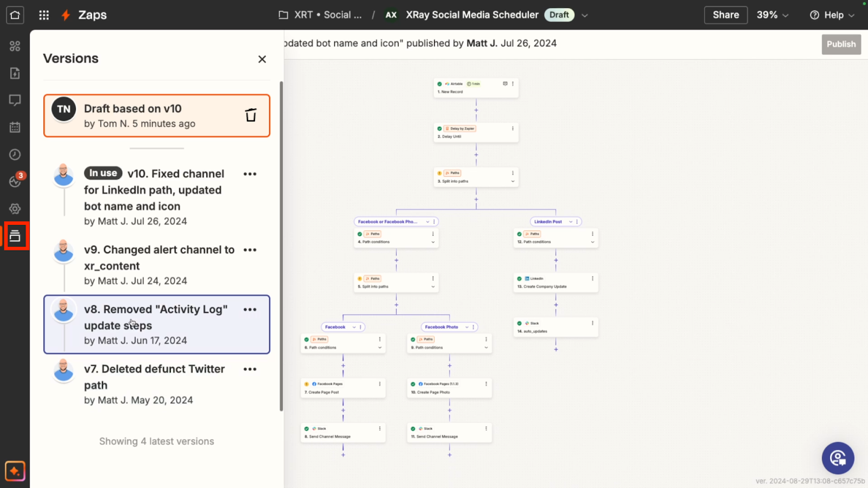Open the 39% zoom dropdown
This screenshot has width=868, height=488.
(773, 15)
